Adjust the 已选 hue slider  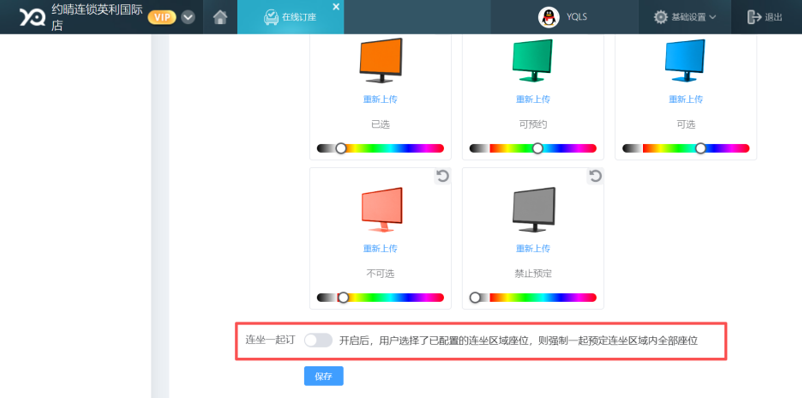(x=381, y=148)
